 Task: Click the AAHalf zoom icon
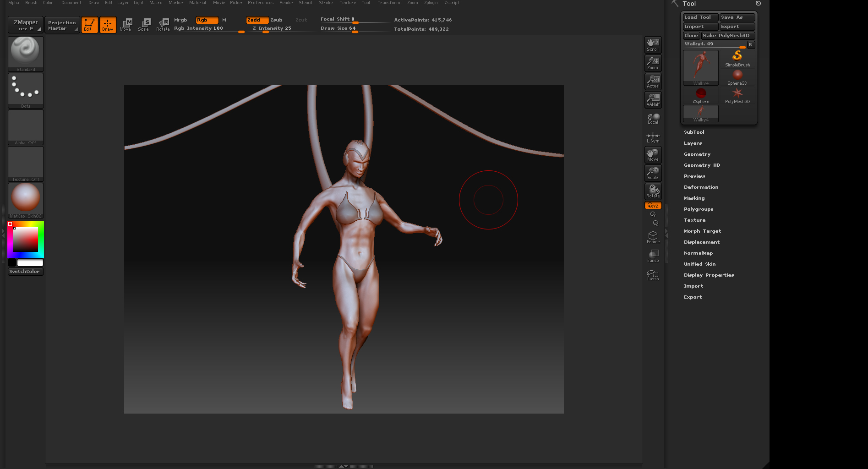coord(653,100)
